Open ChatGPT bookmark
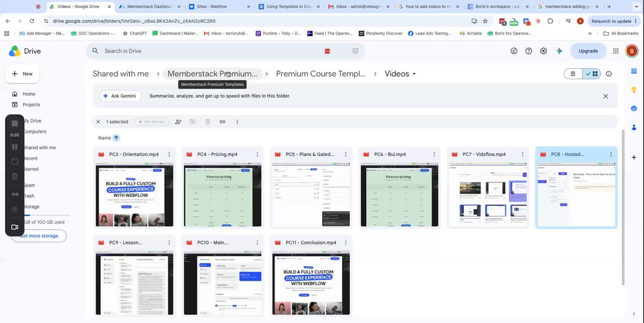 click(x=134, y=33)
